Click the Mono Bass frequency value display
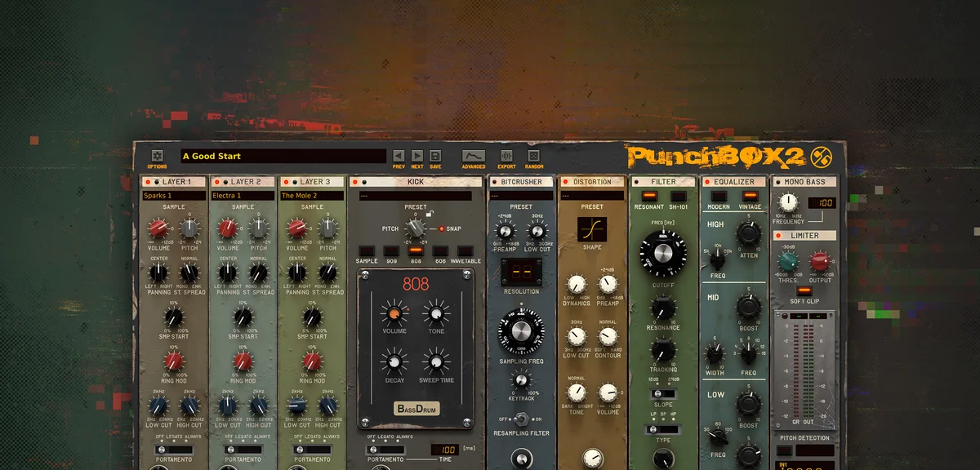The width and height of the screenshot is (980, 470). pyautogui.click(x=822, y=202)
